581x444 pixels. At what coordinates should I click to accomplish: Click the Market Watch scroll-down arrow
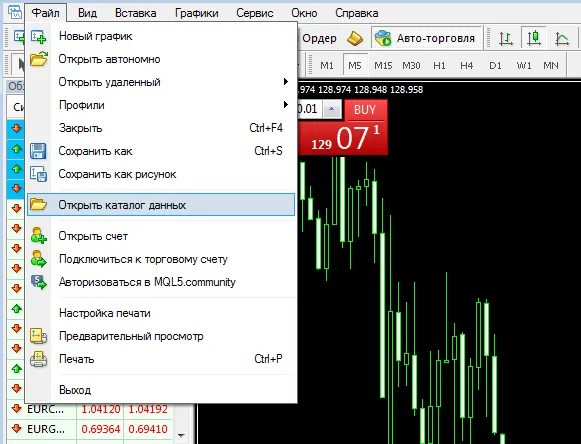[181, 435]
